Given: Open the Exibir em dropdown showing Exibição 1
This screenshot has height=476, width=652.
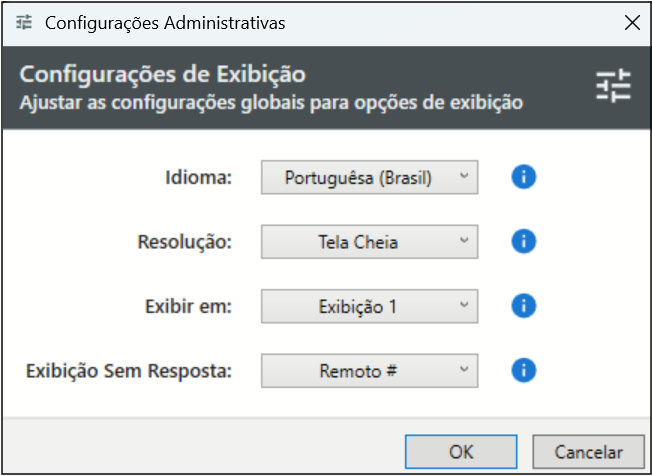Looking at the screenshot, I should tap(369, 307).
